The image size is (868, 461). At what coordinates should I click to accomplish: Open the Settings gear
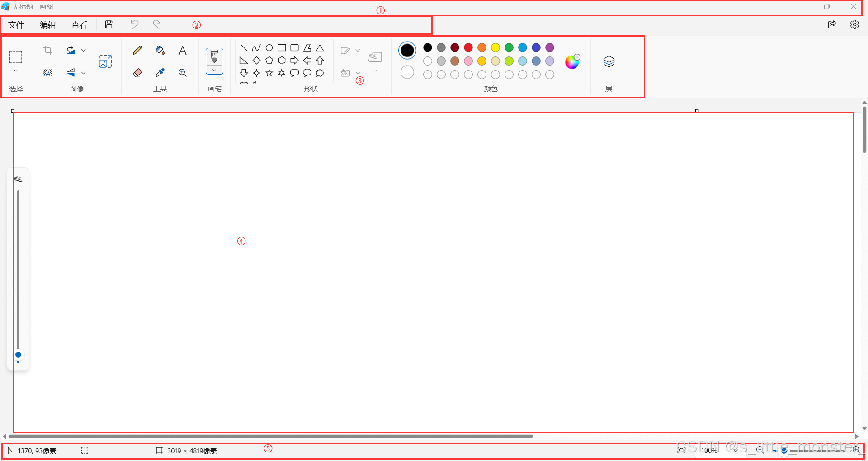pos(854,24)
